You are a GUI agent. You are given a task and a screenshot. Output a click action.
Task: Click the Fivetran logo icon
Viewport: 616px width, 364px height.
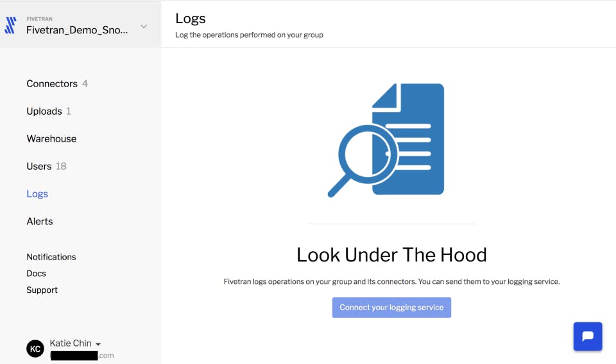click(x=11, y=26)
